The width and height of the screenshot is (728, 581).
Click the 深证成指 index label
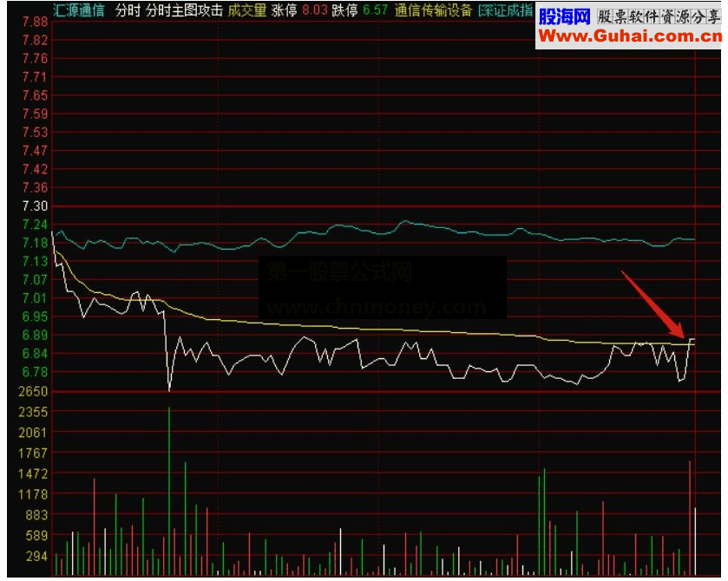point(505,10)
